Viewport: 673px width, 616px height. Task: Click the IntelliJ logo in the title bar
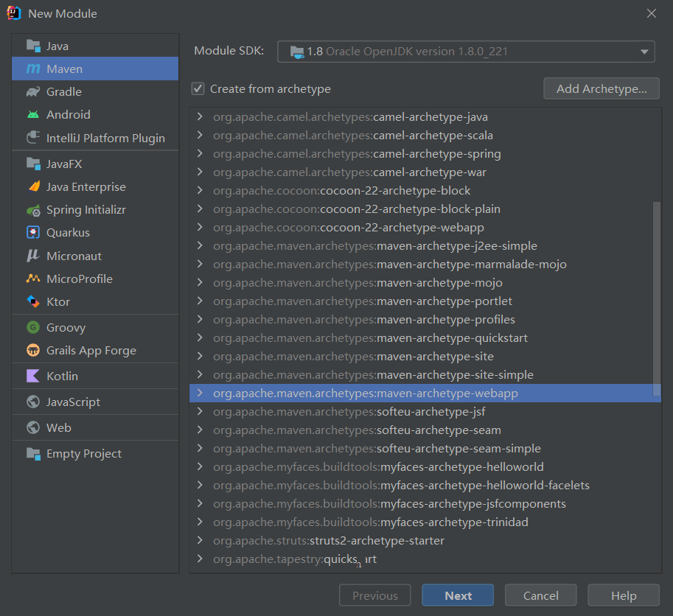tap(14, 13)
